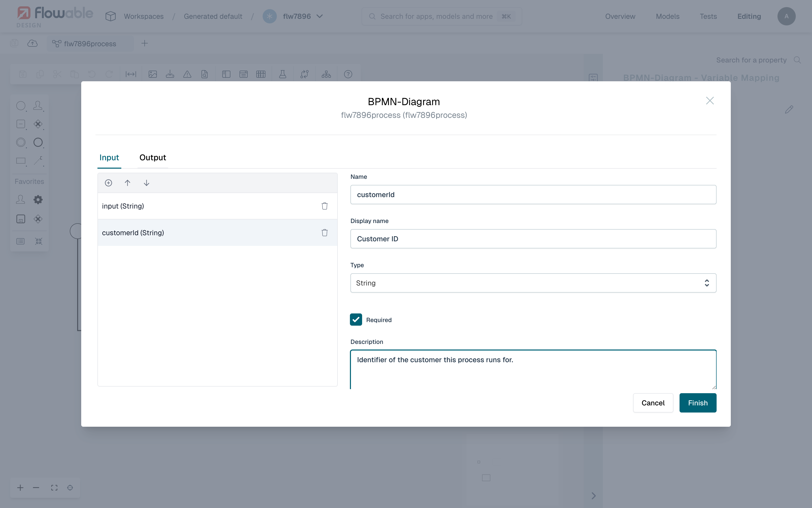
Task: Click the fit-to-screen icon at bottom left
Action: [x=54, y=487]
